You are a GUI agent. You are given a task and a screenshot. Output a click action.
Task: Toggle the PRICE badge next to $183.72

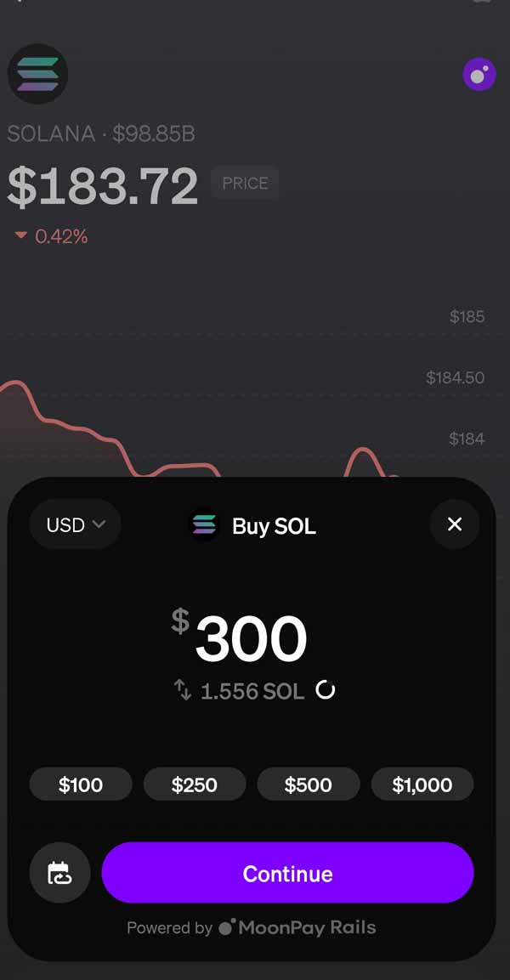(x=245, y=184)
